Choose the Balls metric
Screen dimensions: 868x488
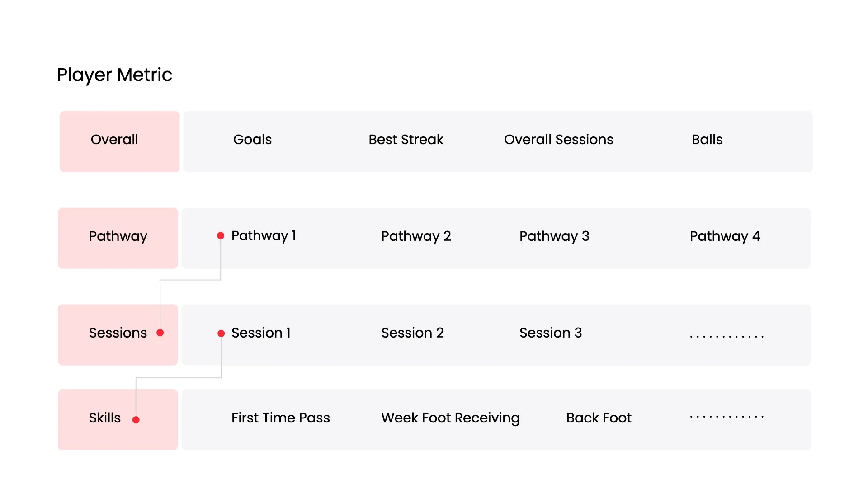pyautogui.click(x=707, y=140)
